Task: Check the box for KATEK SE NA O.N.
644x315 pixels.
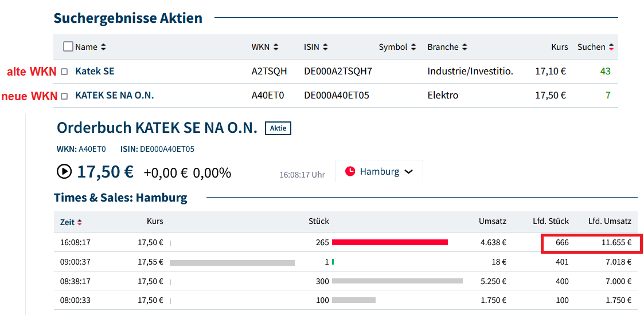Action: click(x=64, y=96)
